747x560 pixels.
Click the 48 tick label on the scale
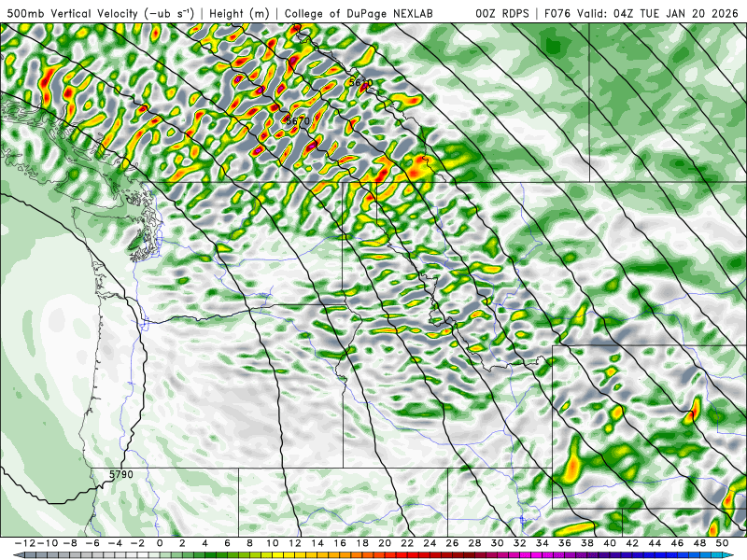pos(699,543)
